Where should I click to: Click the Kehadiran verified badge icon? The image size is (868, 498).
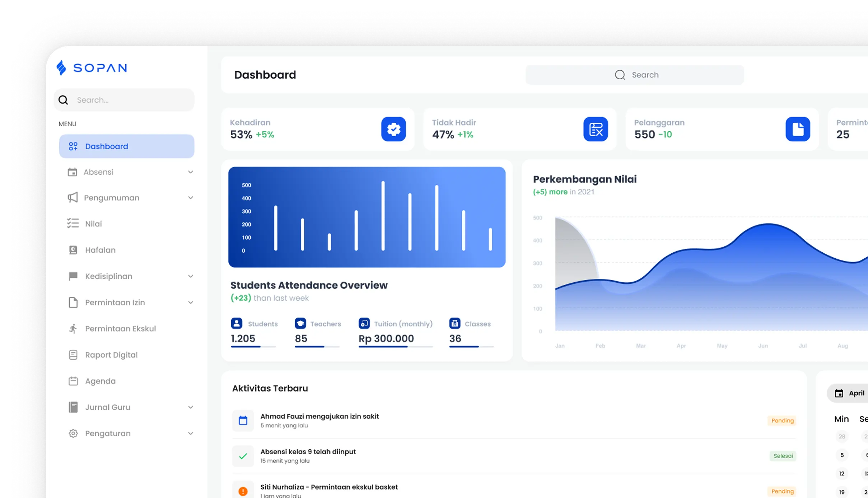393,129
